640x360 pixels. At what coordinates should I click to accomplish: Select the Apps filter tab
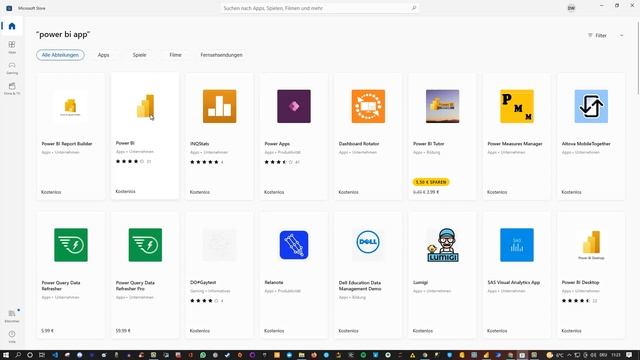click(x=103, y=55)
